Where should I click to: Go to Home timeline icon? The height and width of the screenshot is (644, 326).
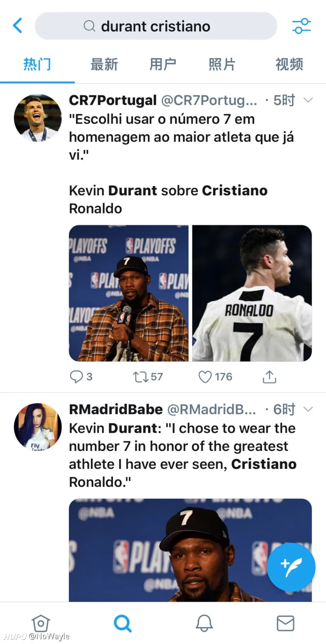pyautogui.click(x=41, y=623)
